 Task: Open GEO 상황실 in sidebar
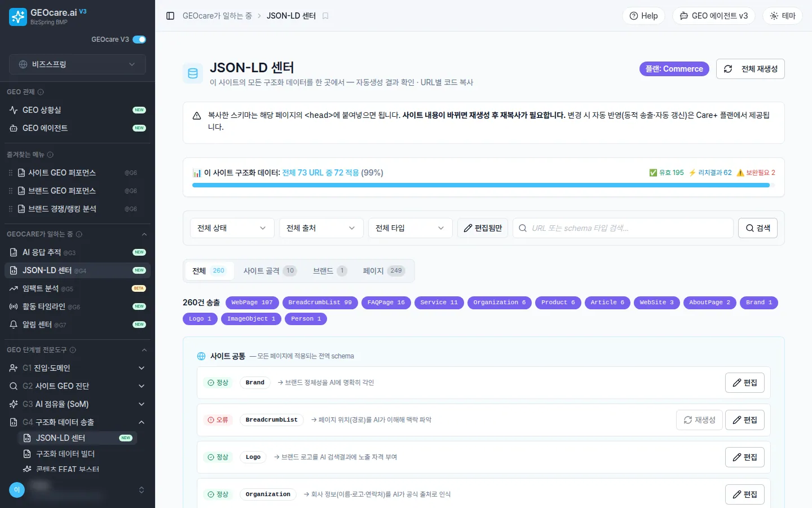point(77,110)
